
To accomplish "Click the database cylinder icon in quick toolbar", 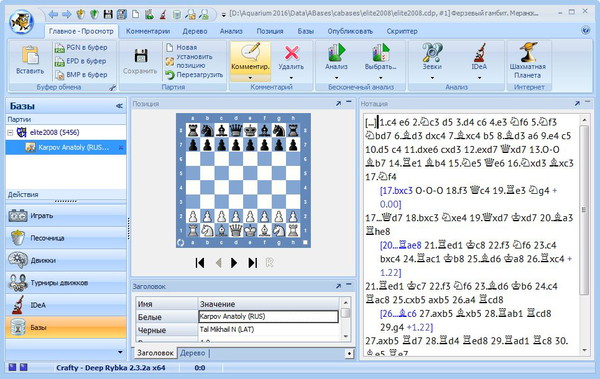I will point(176,15).
